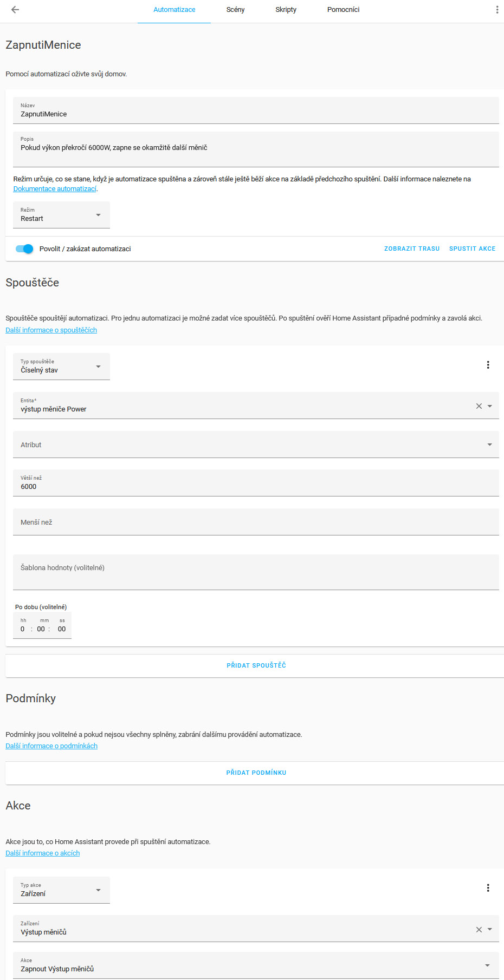Open the top-right overflow menu
This screenshot has height=980, width=504.
(x=497, y=10)
